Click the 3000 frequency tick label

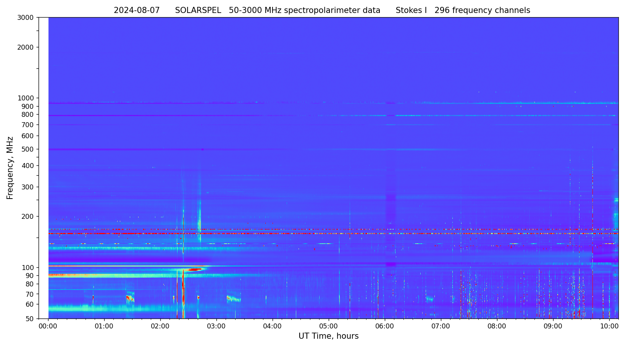[x=26, y=18]
